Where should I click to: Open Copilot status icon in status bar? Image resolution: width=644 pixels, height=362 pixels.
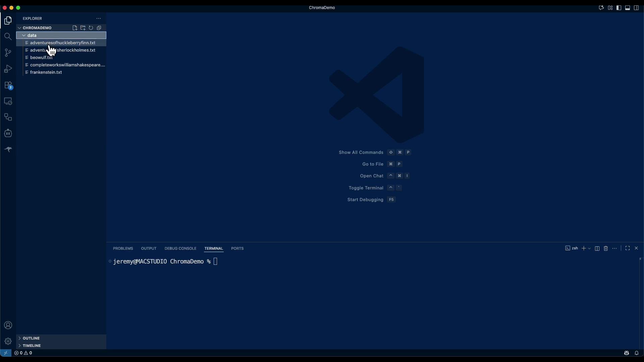pos(626,353)
